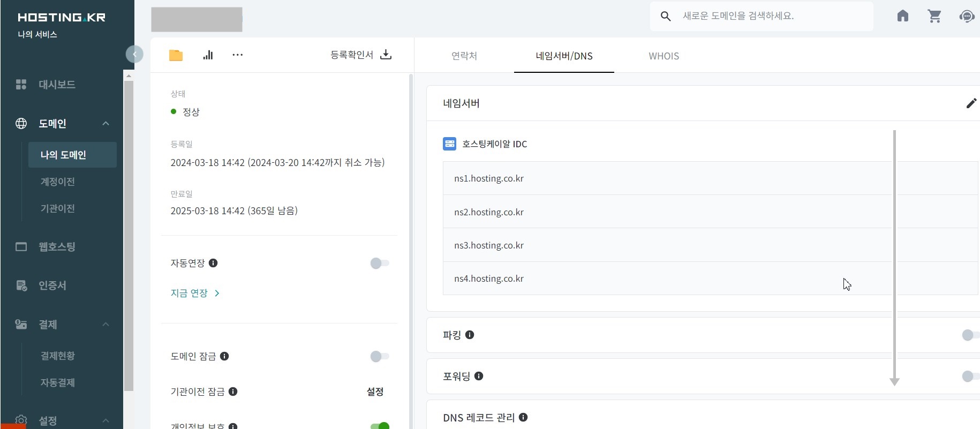The width and height of the screenshot is (980, 429).
Task: Click the globe icon beside 도메인
Action: (21, 124)
